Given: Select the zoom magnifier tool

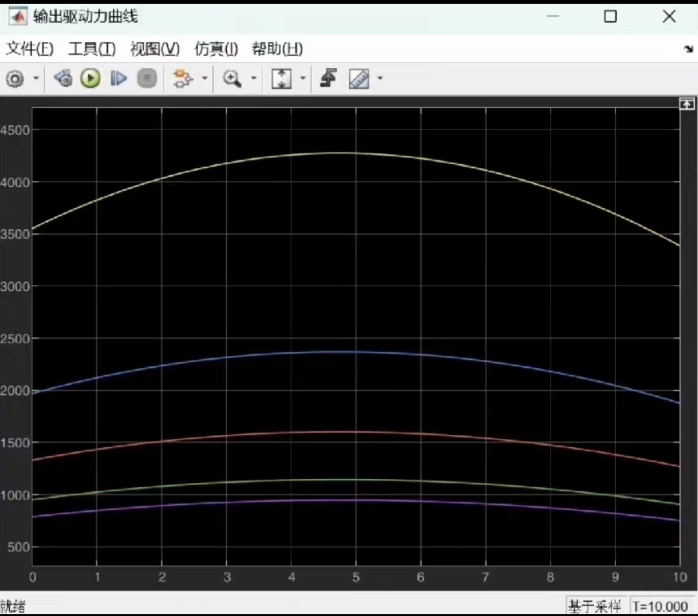Looking at the screenshot, I should tap(232, 79).
